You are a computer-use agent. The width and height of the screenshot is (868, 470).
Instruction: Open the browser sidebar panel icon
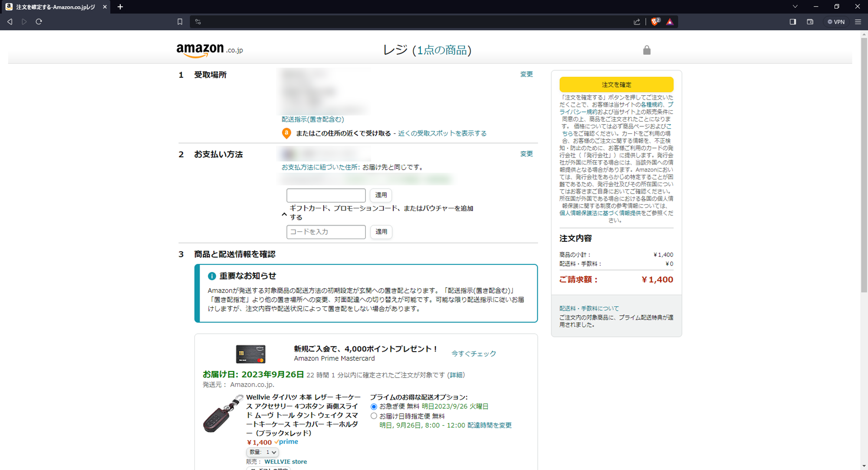pyautogui.click(x=792, y=21)
